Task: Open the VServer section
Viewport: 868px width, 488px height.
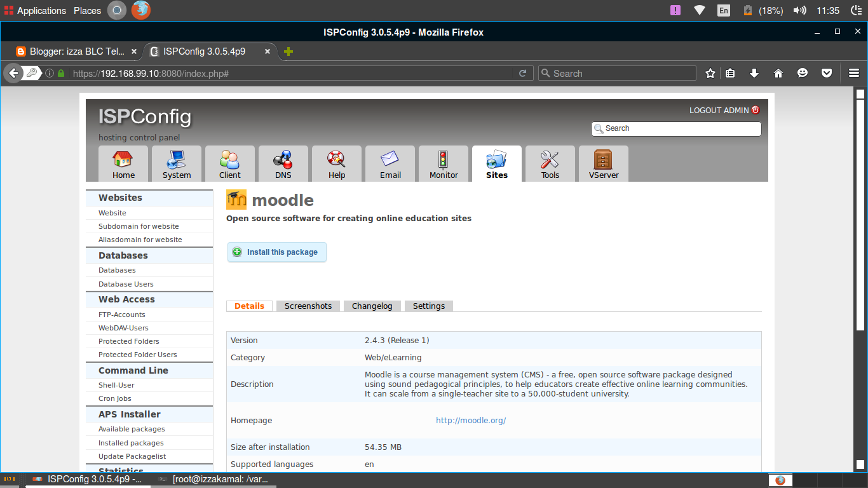Action: (x=603, y=163)
